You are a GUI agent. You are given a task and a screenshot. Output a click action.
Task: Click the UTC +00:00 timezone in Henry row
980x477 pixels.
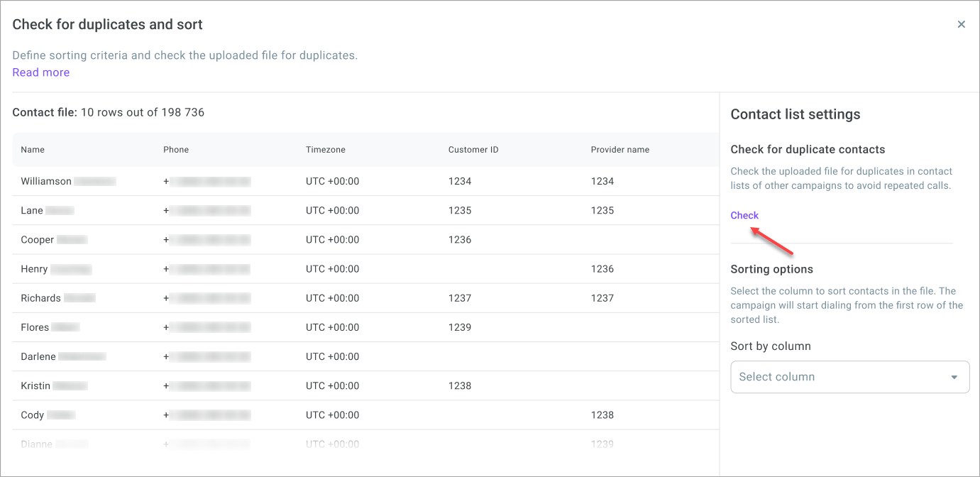click(333, 269)
